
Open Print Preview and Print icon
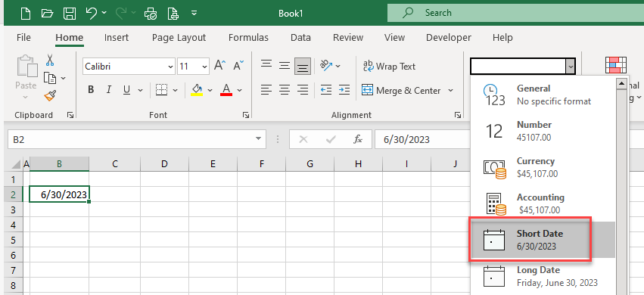click(151, 14)
